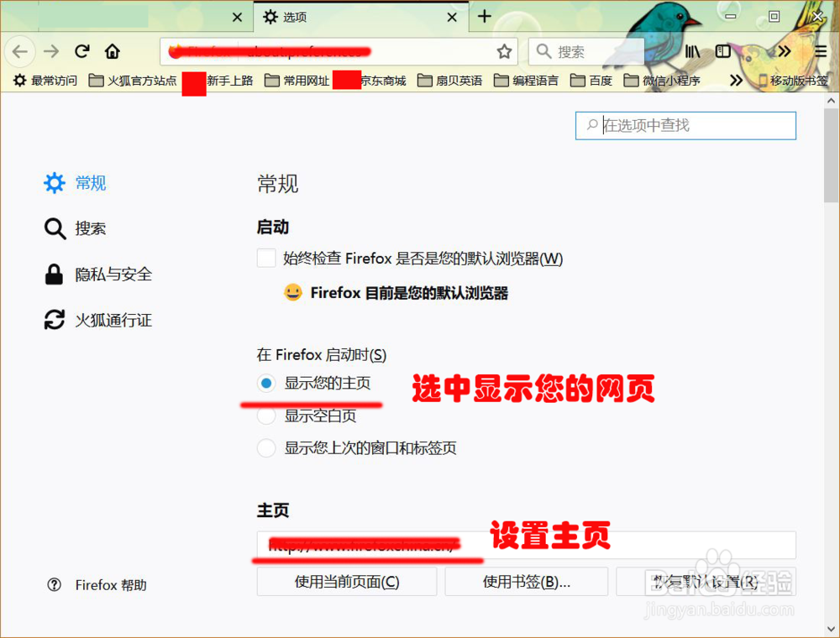Show more toolbar tools overflow chevron

click(785, 51)
